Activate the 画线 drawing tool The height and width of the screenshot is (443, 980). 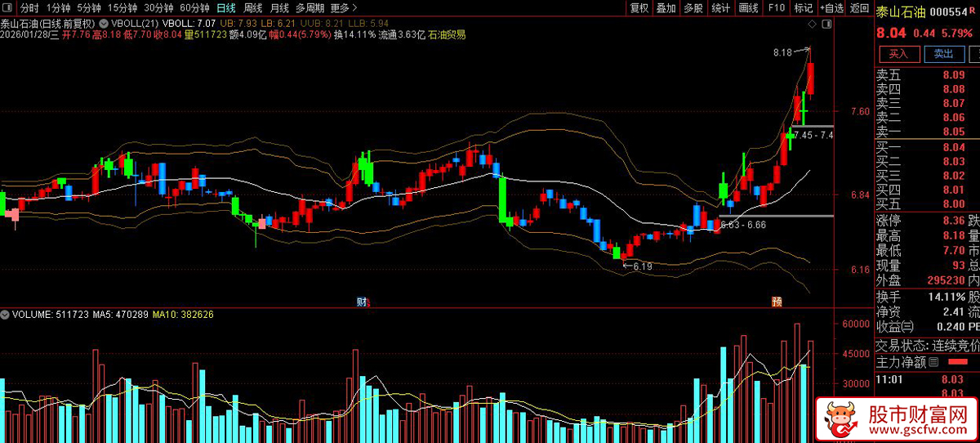click(x=749, y=8)
